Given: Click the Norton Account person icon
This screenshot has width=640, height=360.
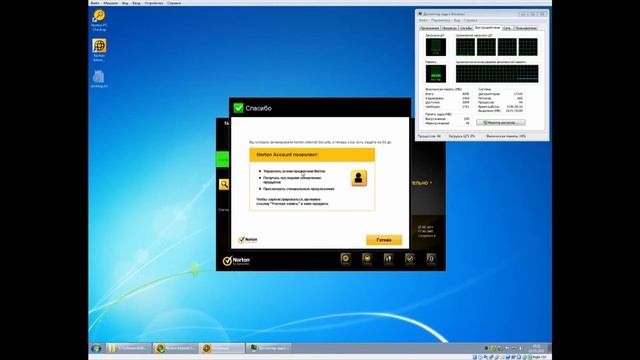Looking at the screenshot, I should click(x=359, y=178).
